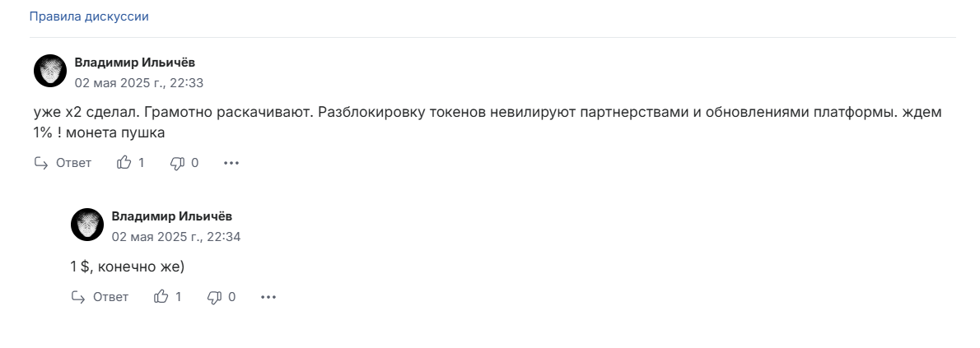Screen dimensions: 980x348
Task: Expand the three-dots menu of the 22:34 reply
Action: 268,297
